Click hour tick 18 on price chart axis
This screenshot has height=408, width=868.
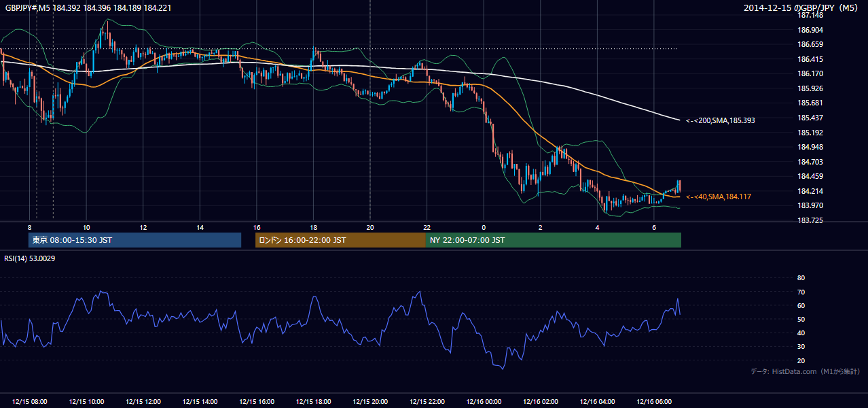tap(313, 226)
